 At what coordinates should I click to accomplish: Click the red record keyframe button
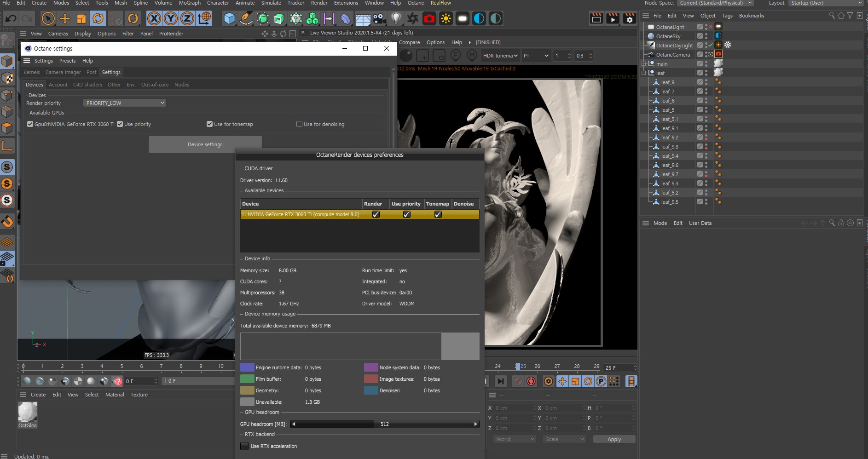531,381
